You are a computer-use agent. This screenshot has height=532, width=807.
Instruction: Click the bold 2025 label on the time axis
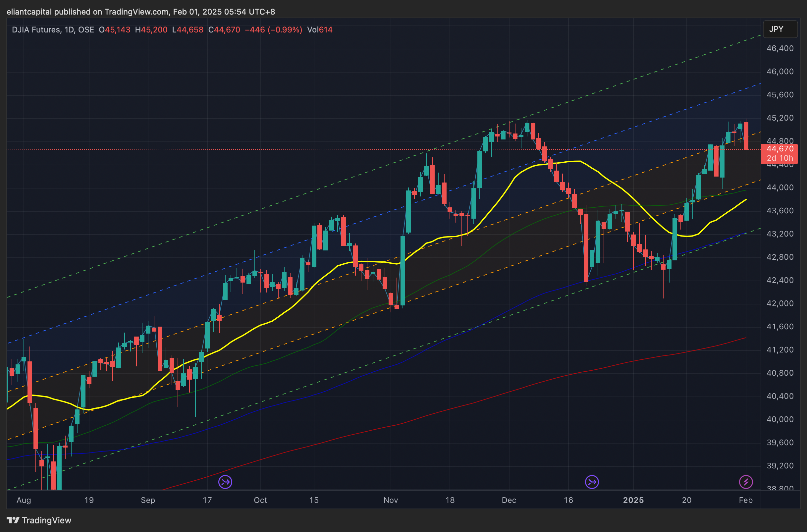tap(633, 500)
